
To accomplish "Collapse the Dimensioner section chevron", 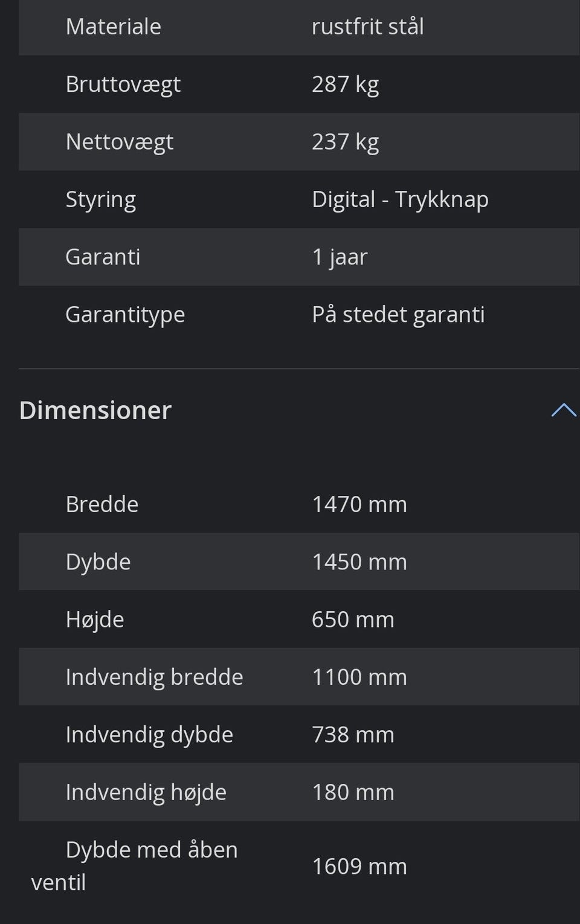I will click(563, 411).
